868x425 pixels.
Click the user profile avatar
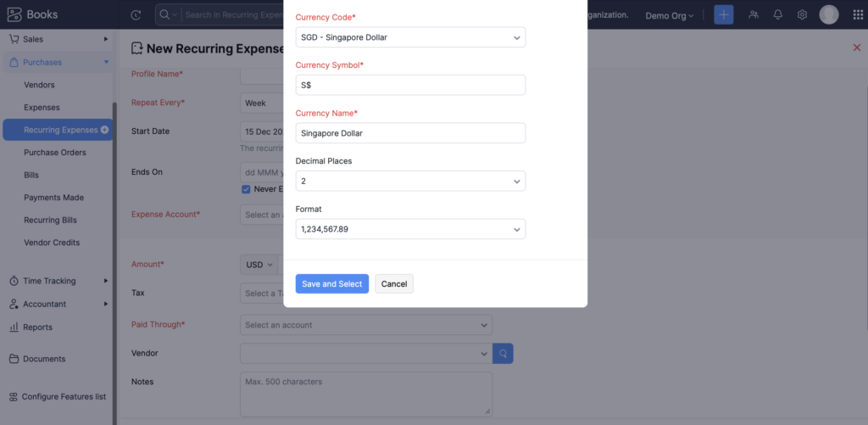tap(829, 15)
